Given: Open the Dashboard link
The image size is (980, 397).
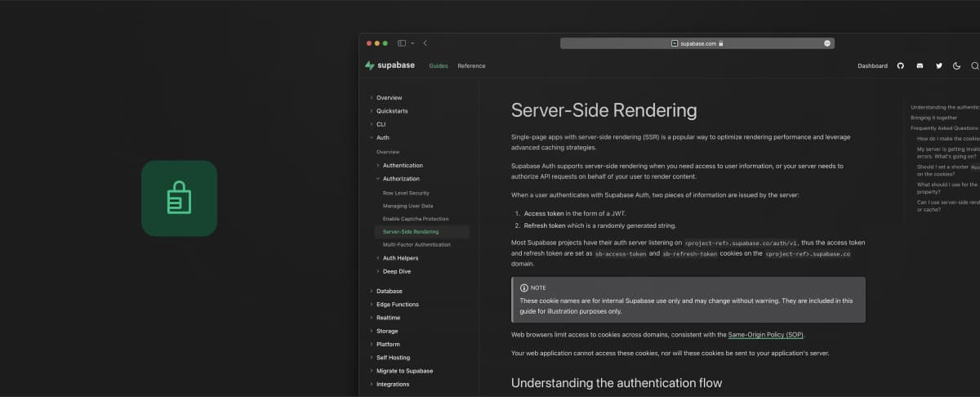Looking at the screenshot, I should pyautogui.click(x=872, y=66).
